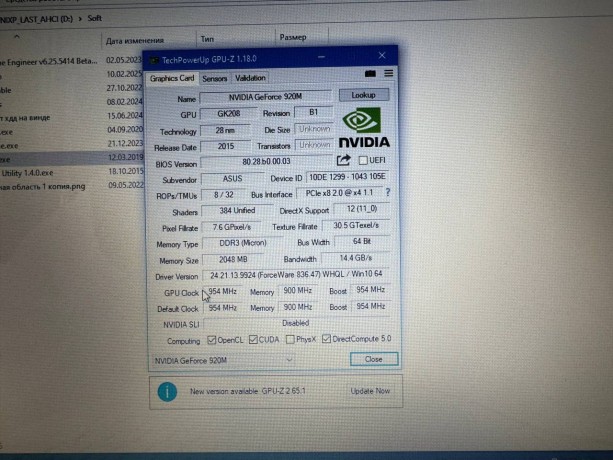Viewport: 613px width, 460px height.
Task: Click the screenshot camera icon in GPU-Z
Action: (370, 74)
